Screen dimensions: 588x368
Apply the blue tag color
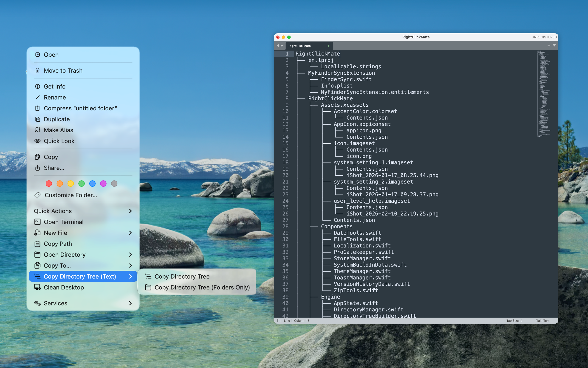coord(92,184)
